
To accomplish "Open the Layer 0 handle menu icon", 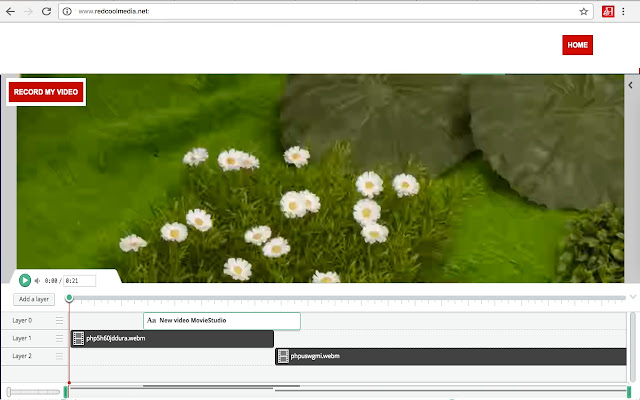I will pos(60,320).
